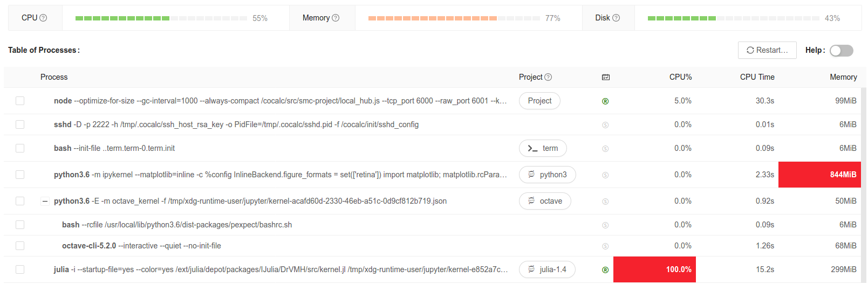Click the CPU help question icon
The height and width of the screenshot is (291, 868).
point(43,18)
